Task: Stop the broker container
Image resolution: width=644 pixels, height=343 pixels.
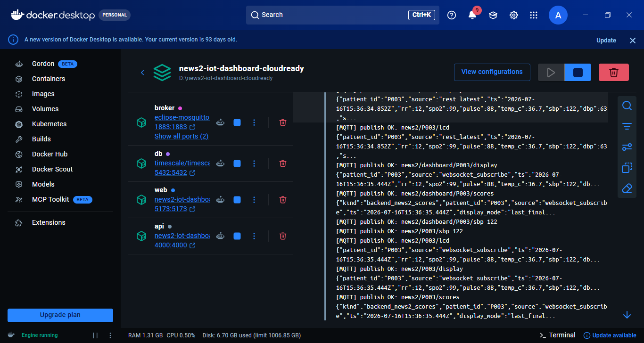Action: point(237,122)
